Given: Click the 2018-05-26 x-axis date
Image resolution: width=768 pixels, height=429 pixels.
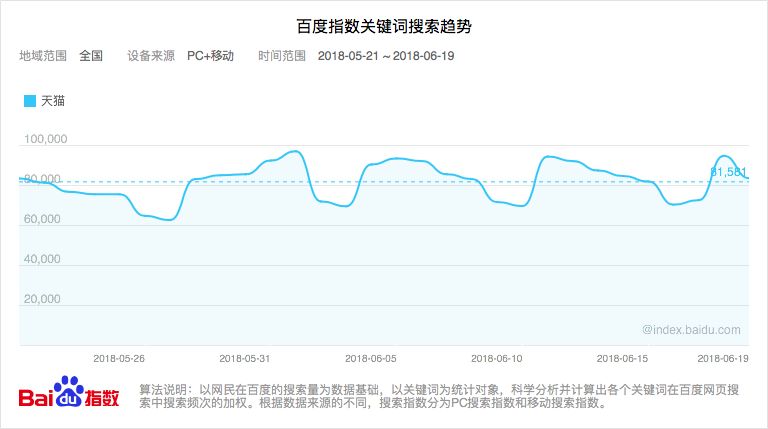Looking at the screenshot, I should tap(119, 358).
